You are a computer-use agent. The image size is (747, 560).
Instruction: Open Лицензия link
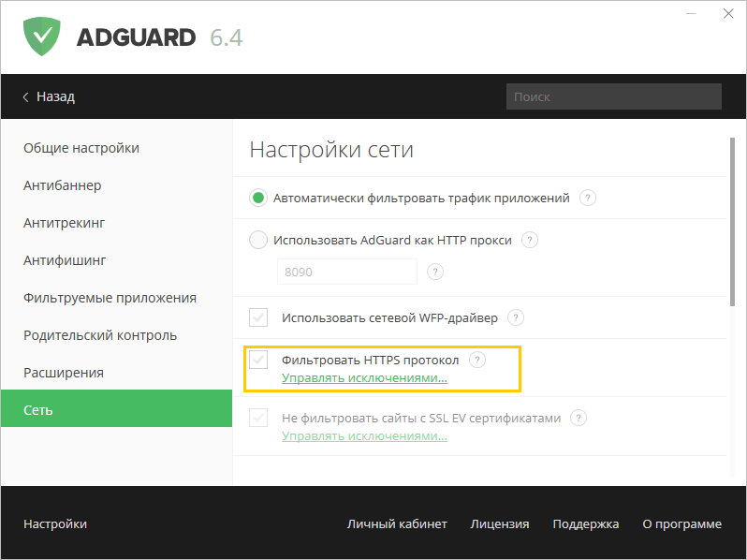(x=500, y=523)
